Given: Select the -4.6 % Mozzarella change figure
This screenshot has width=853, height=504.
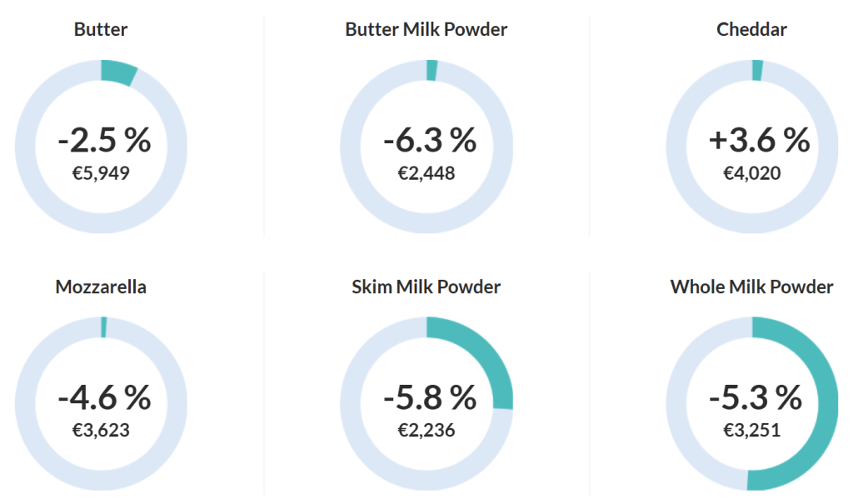Looking at the screenshot, I should pyautogui.click(x=104, y=397).
